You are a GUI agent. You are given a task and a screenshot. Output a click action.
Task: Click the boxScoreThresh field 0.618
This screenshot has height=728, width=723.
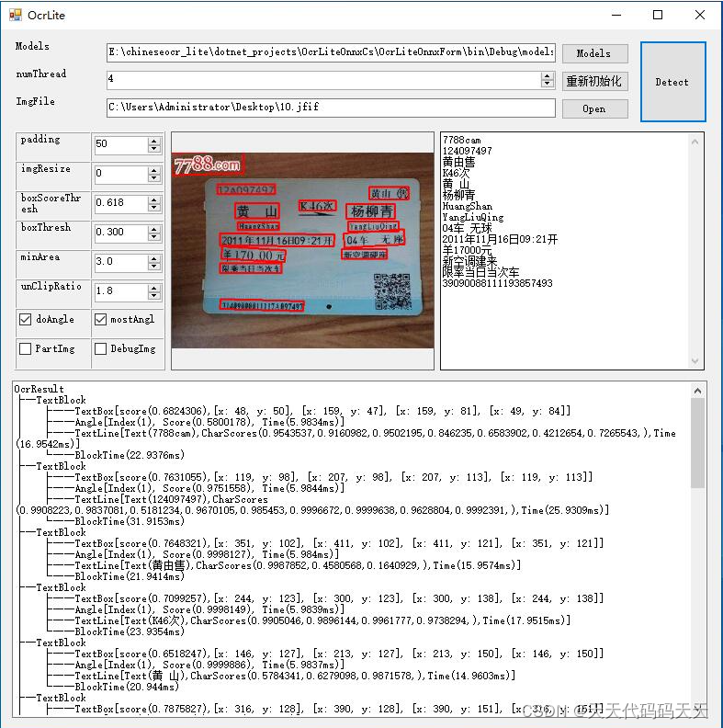point(121,203)
